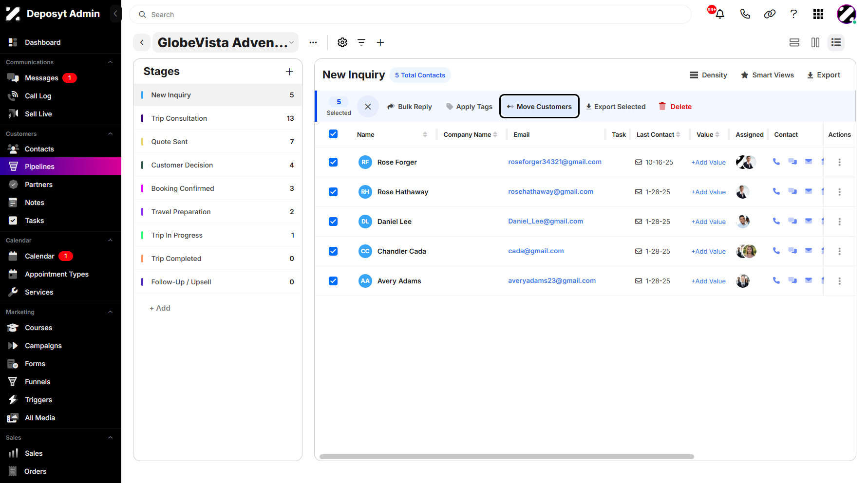Open the notifications bell icon

pos(720,14)
